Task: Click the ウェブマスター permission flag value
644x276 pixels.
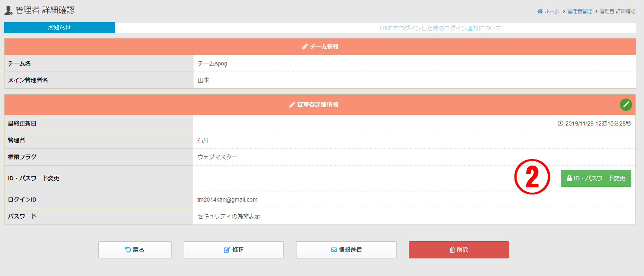Action: point(217,157)
